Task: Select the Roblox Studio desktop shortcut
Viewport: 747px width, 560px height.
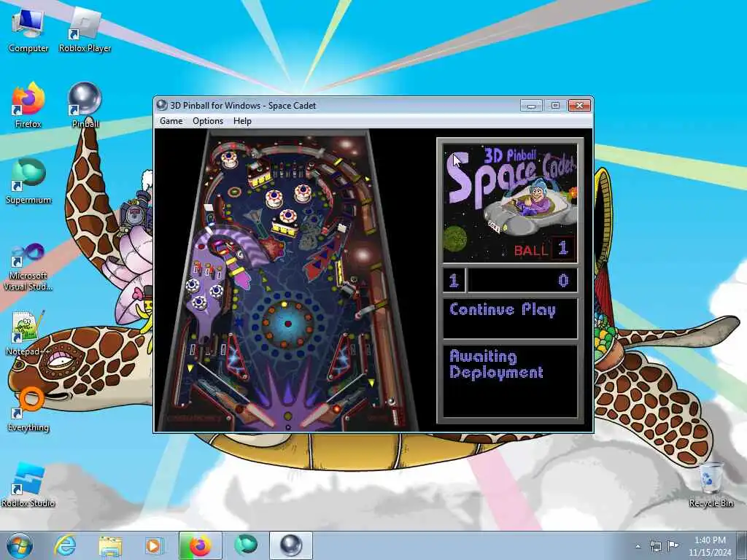Action: click(28, 485)
